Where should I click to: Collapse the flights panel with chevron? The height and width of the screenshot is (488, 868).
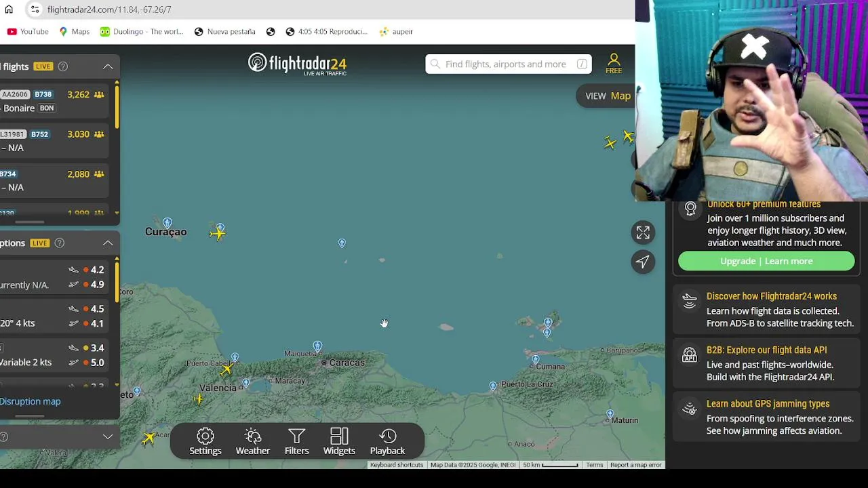pyautogui.click(x=108, y=66)
